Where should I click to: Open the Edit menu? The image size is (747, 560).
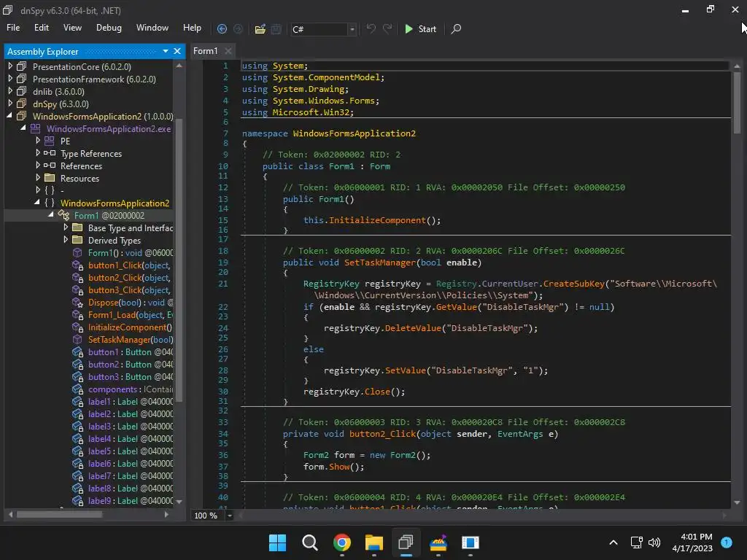(x=42, y=28)
